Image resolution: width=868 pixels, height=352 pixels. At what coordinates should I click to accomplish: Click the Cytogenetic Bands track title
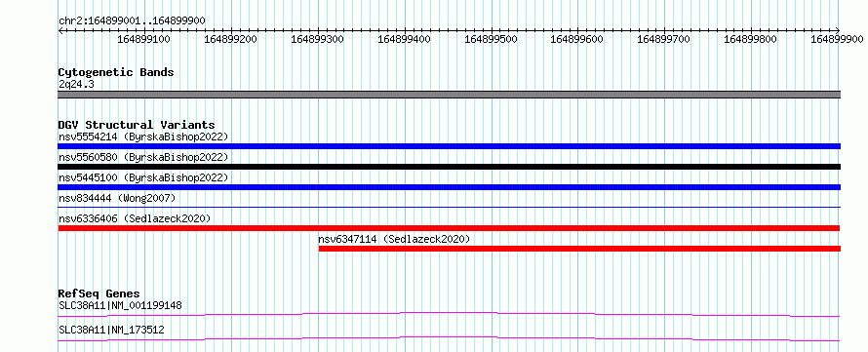[x=116, y=72]
